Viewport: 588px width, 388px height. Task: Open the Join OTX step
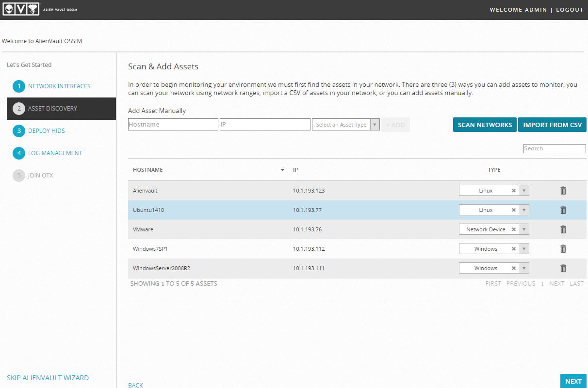tap(41, 176)
